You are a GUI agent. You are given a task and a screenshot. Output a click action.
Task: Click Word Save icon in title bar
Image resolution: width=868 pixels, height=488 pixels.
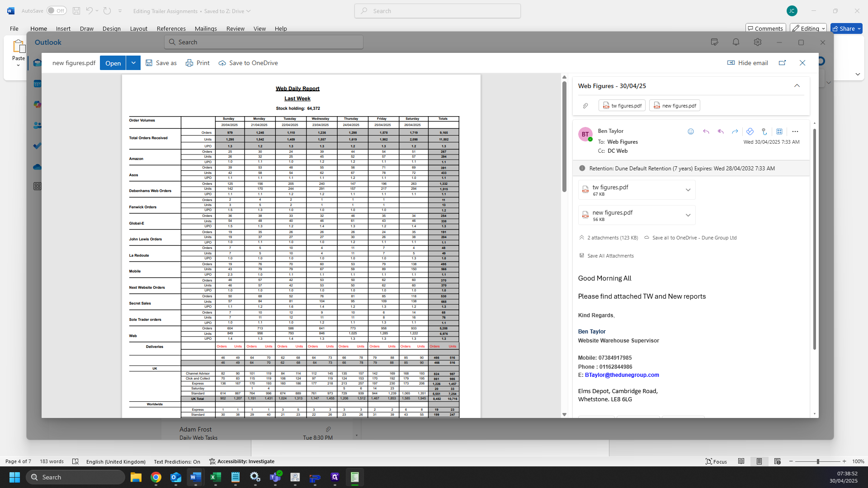click(x=76, y=11)
